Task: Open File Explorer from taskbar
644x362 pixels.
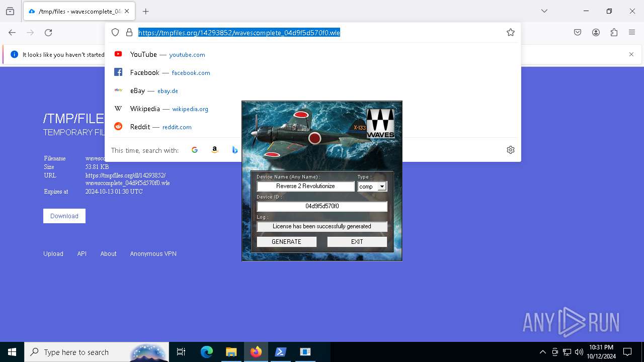Action: [x=231, y=352]
